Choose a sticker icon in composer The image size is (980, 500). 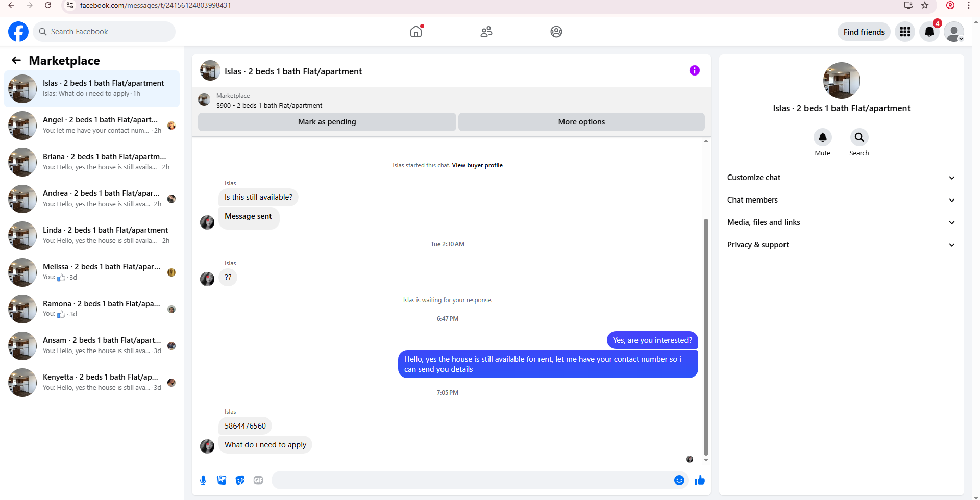pyautogui.click(x=240, y=480)
